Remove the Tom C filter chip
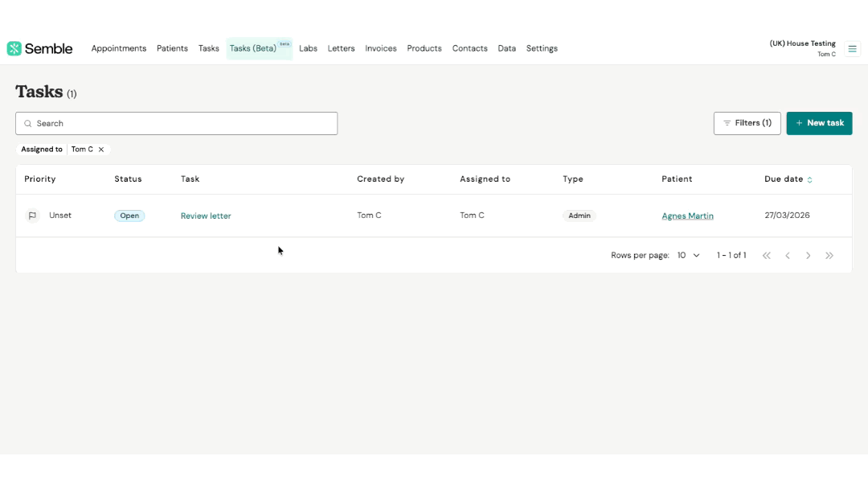The image size is (868, 489). tap(101, 150)
